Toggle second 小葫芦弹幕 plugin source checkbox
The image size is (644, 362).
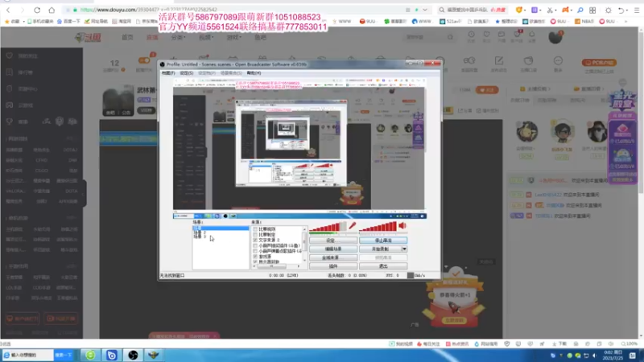click(255, 251)
